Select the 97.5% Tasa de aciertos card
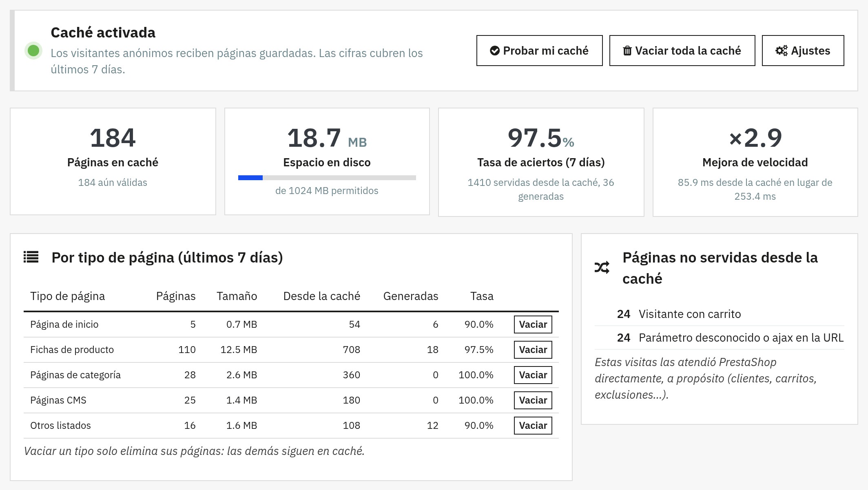The width and height of the screenshot is (868, 490). click(x=541, y=162)
